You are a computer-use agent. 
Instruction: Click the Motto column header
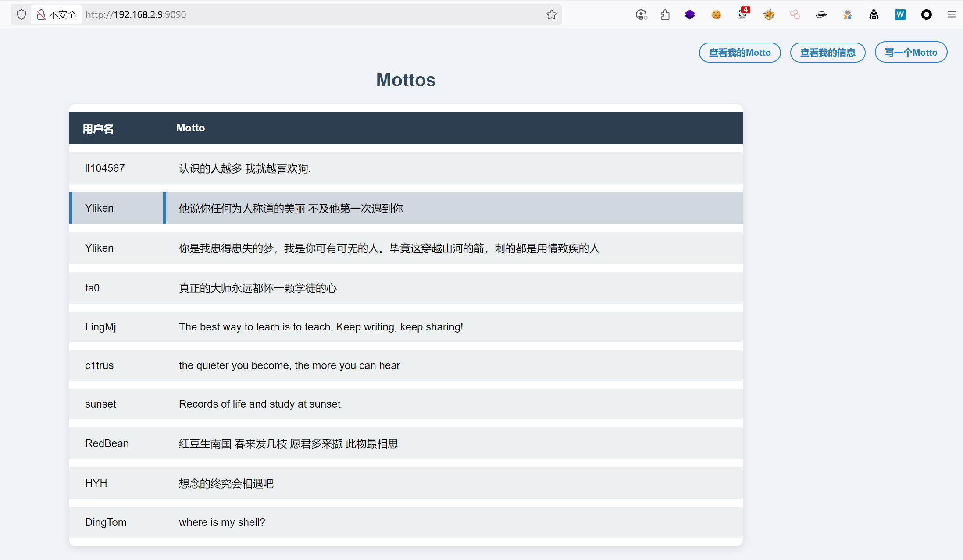pyautogui.click(x=190, y=128)
